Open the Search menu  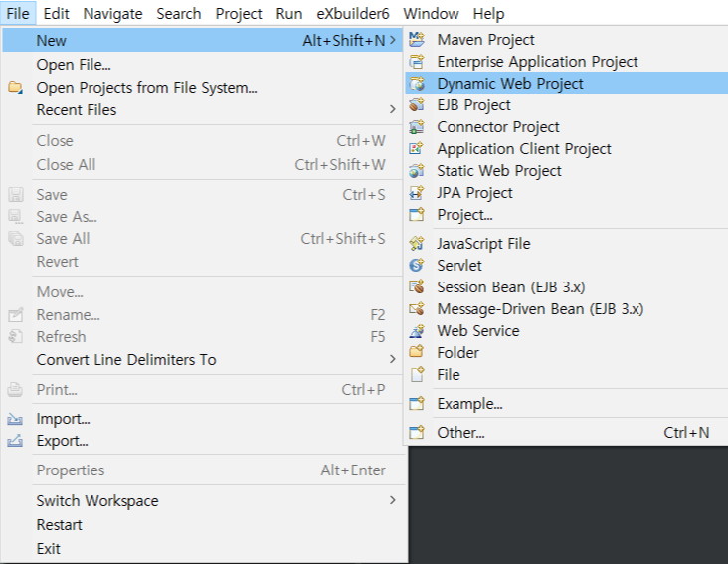pyautogui.click(x=179, y=14)
